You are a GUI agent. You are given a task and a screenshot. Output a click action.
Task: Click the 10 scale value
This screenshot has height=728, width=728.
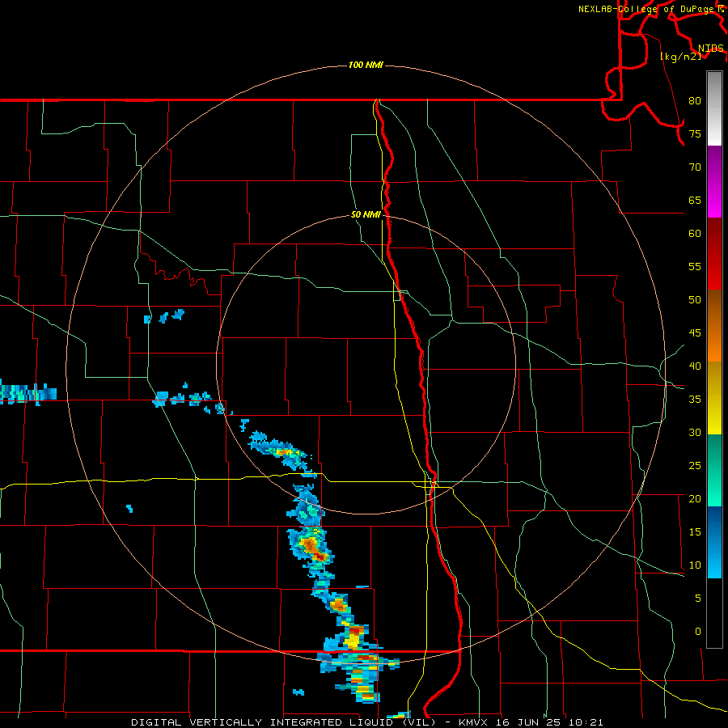click(x=695, y=565)
